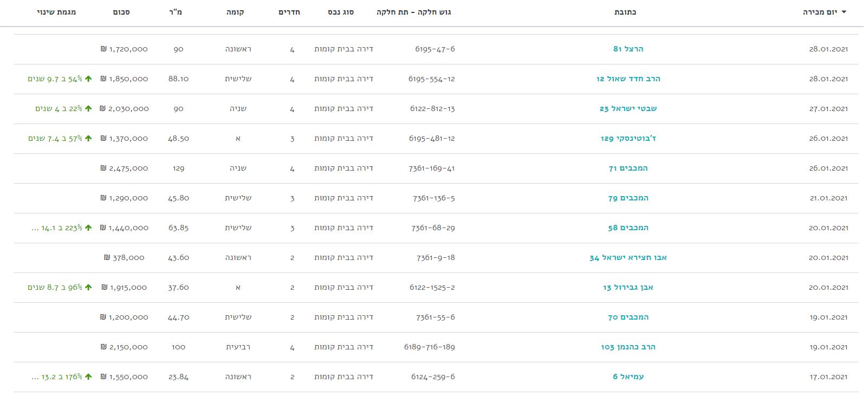
Task: Open the המכבים 70 address link
Action: pos(628,317)
